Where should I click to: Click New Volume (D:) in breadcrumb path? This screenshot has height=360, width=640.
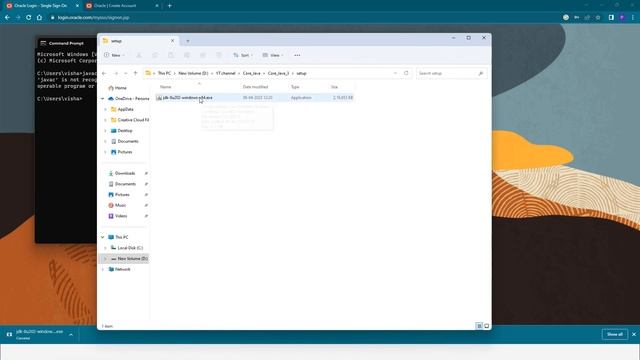pyautogui.click(x=193, y=73)
